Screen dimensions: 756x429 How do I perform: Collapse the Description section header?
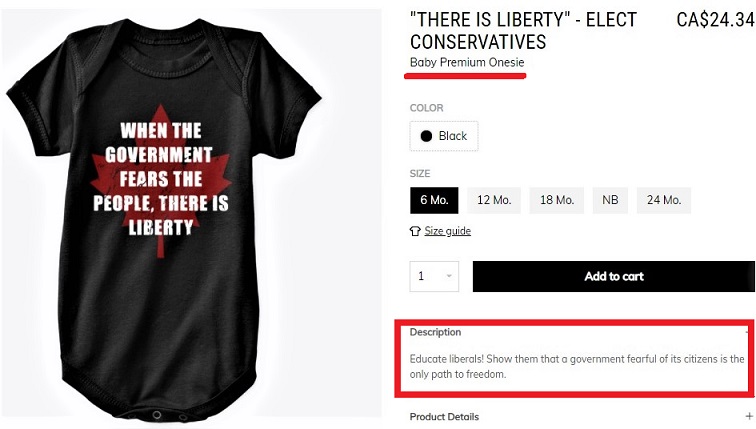[x=435, y=332]
